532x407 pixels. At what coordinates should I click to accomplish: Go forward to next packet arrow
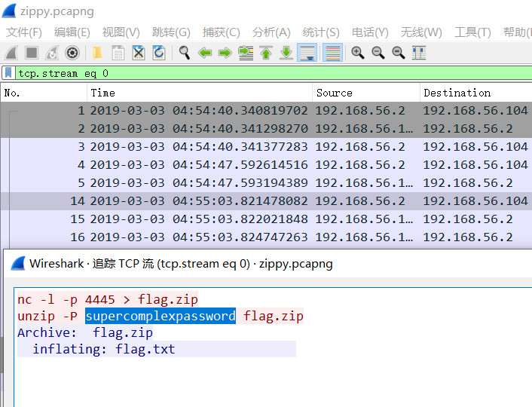click(x=225, y=53)
